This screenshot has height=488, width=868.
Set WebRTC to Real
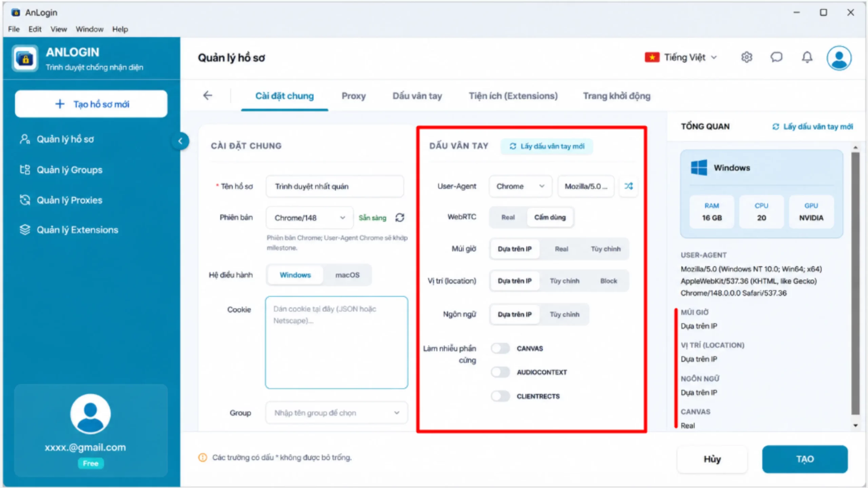508,217
